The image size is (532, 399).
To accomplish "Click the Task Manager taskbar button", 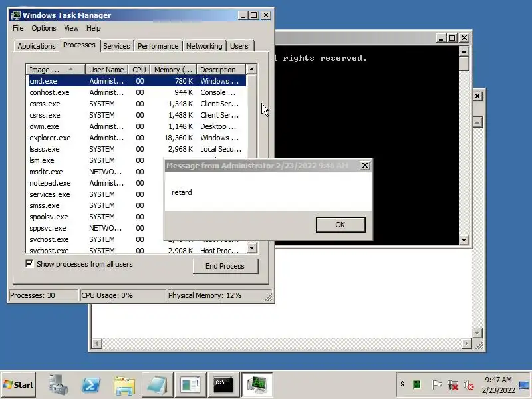I will point(257,385).
